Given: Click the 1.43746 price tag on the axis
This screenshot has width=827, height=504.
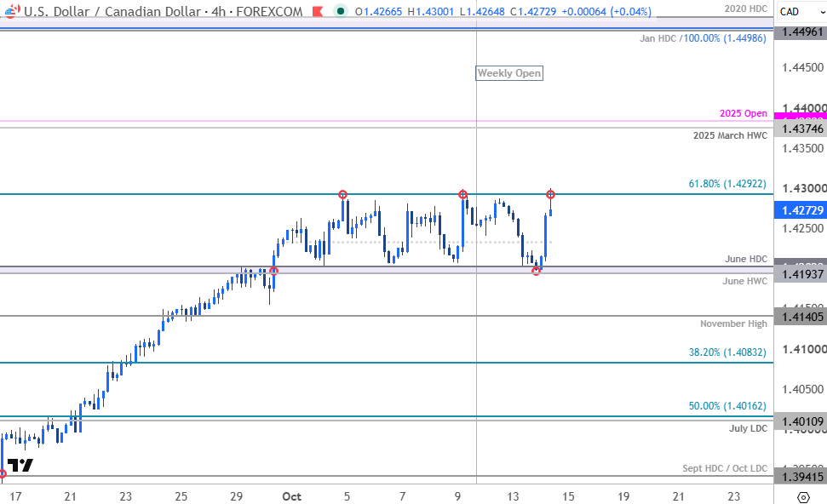Looking at the screenshot, I should tap(801, 129).
